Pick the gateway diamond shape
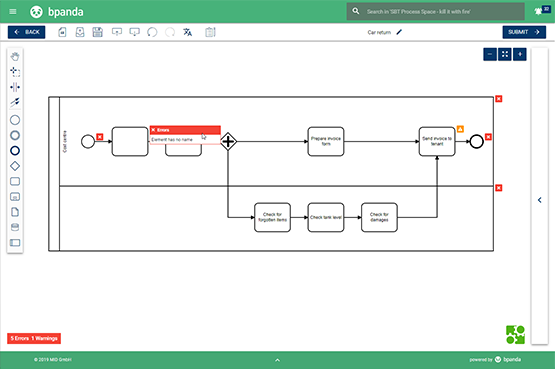 click(x=15, y=166)
